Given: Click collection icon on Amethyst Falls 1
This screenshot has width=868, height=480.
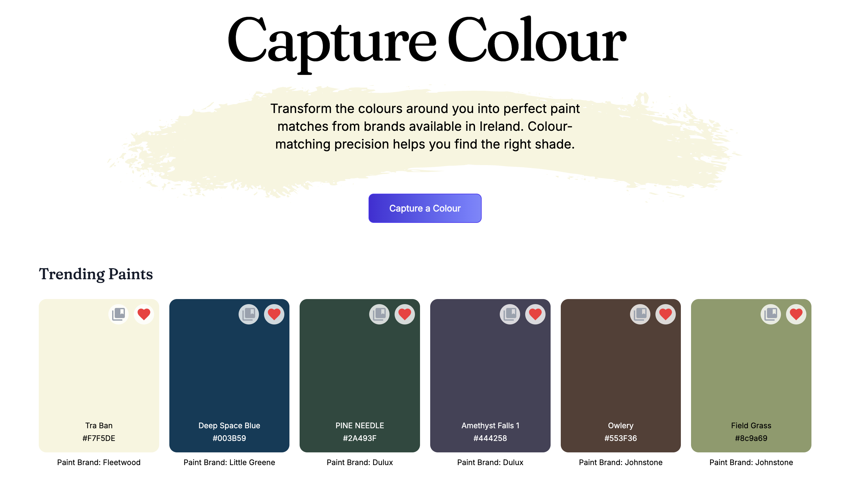Looking at the screenshot, I should (x=510, y=314).
